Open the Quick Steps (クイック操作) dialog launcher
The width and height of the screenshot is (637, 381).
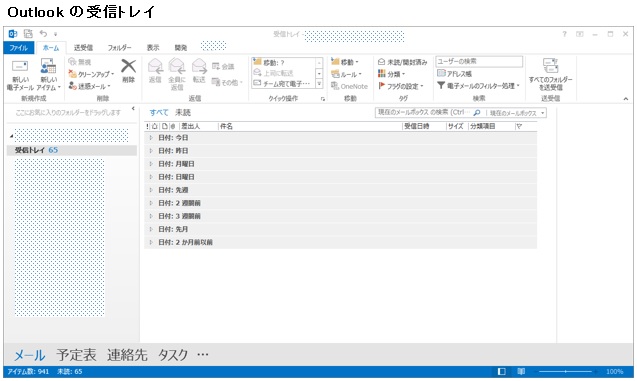pyautogui.click(x=323, y=99)
